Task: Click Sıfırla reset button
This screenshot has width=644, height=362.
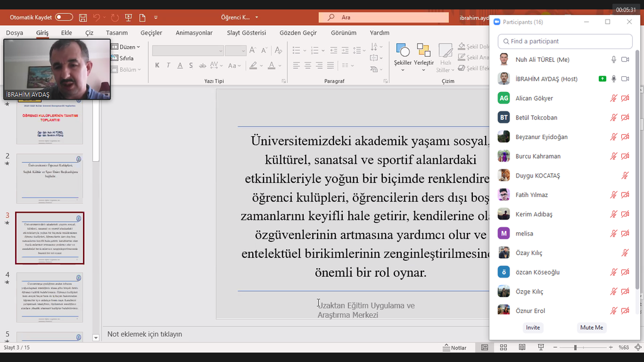Action: pyautogui.click(x=123, y=59)
